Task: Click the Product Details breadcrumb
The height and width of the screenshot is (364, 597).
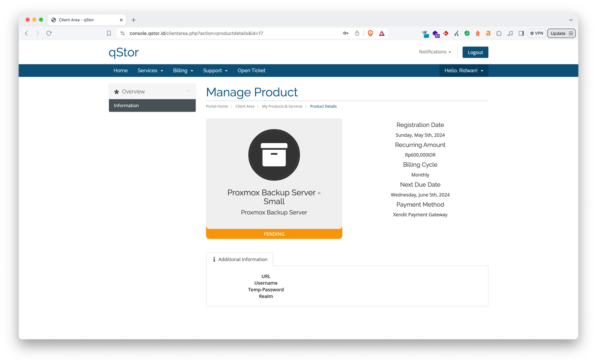Action: click(x=323, y=106)
